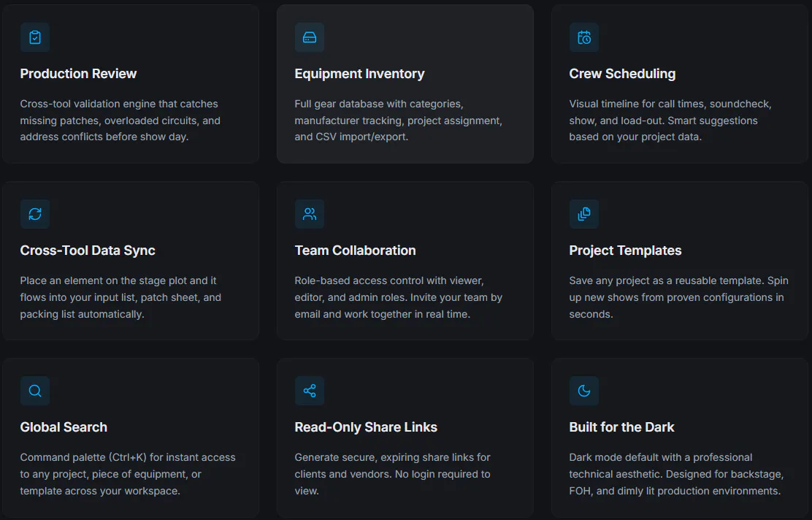Select the Production Review heading
Screen dimensions: 812x520
pyautogui.click(x=78, y=74)
